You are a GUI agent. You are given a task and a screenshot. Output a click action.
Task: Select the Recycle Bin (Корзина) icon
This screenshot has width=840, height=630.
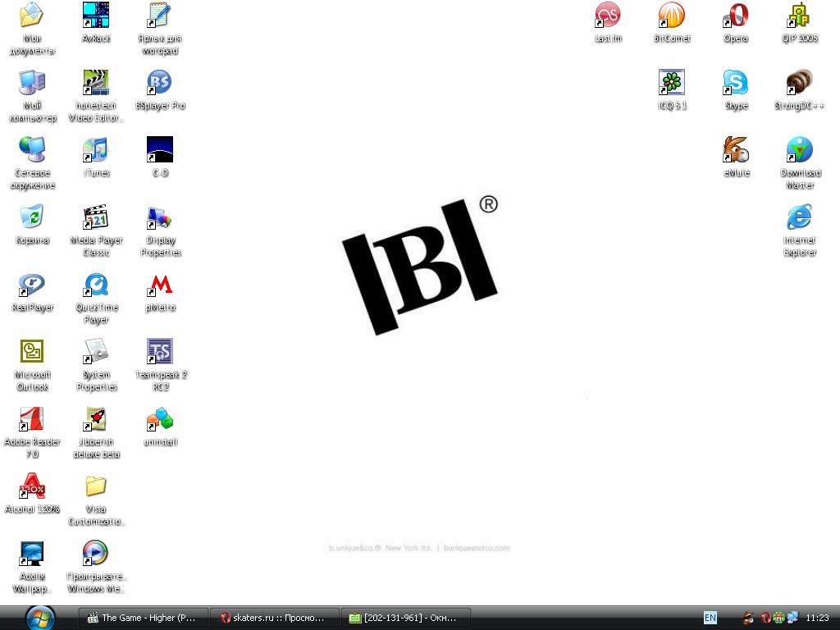point(32,217)
